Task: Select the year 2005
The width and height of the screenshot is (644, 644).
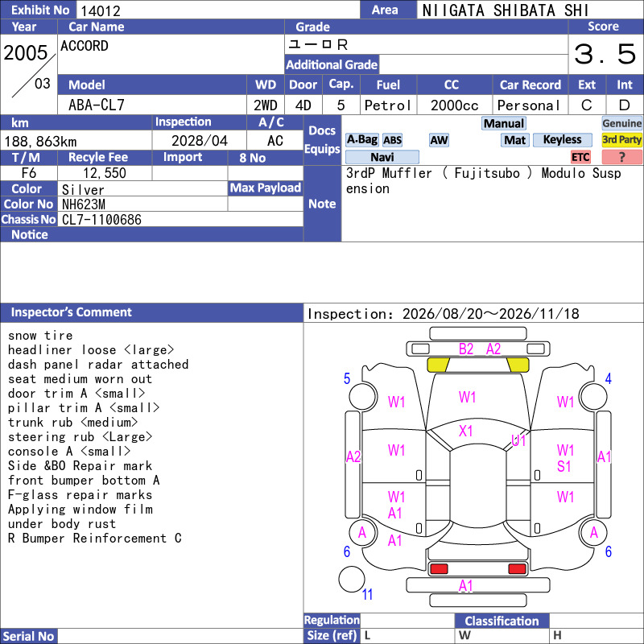Action: coord(26,53)
